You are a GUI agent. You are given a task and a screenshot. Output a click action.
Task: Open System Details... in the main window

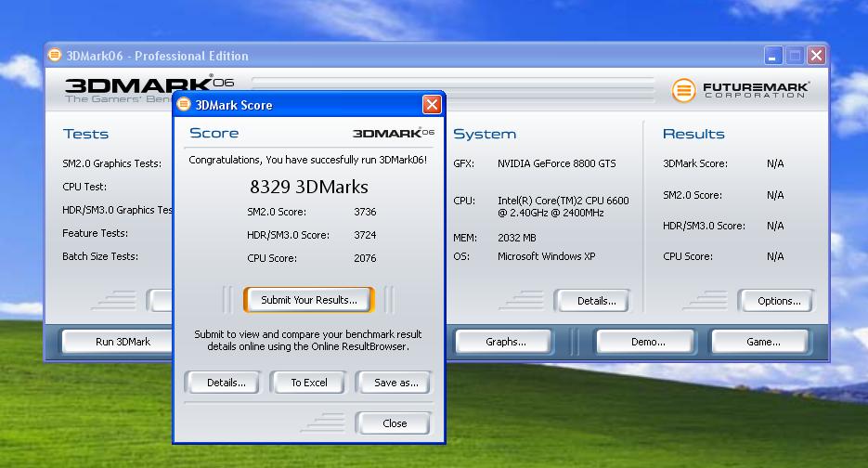(x=592, y=301)
